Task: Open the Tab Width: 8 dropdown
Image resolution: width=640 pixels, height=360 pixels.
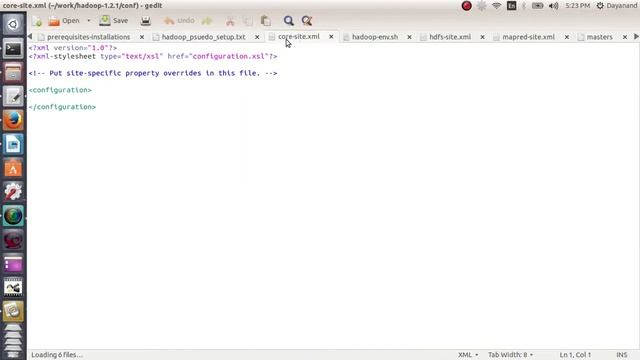Action: coord(511,355)
